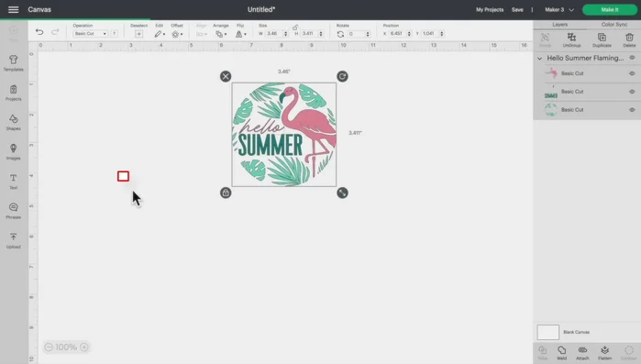Click the 100% zoom level
This screenshot has width=641, height=364.
coord(66,347)
